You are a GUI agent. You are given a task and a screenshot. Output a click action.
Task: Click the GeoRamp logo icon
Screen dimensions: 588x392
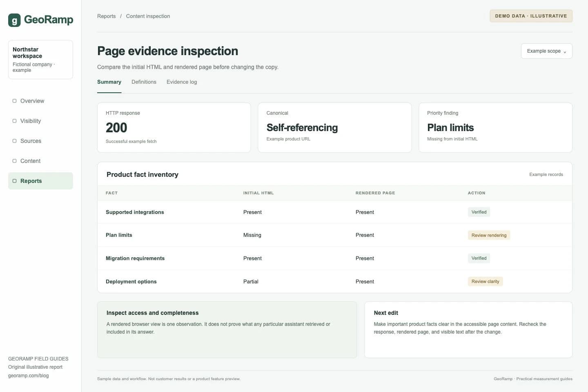14,20
